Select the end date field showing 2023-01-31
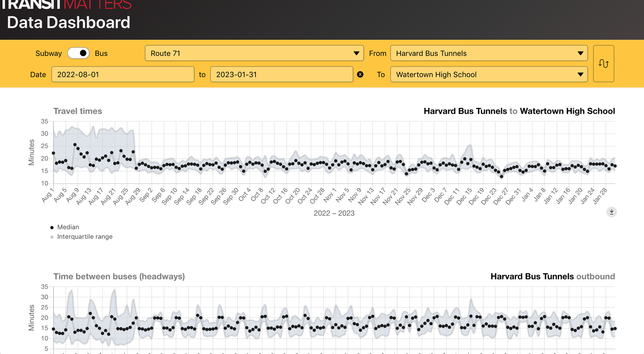The width and height of the screenshot is (644, 354). point(281,74)
